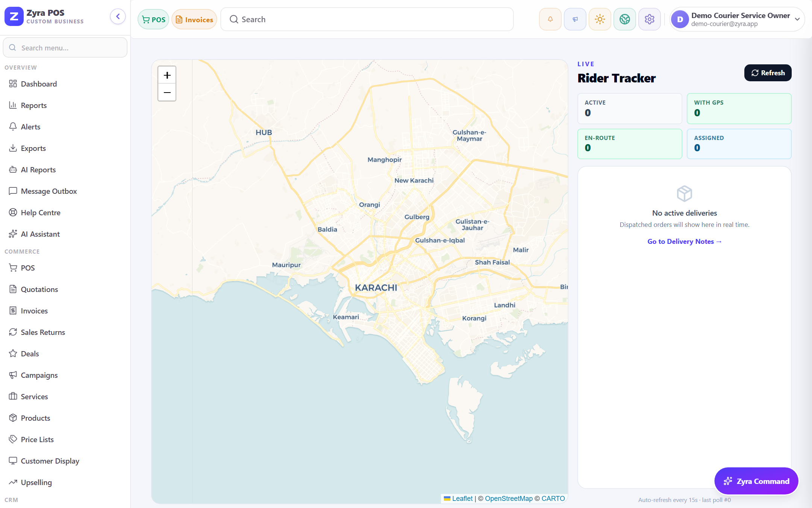The height and width of the screenshot is (508, 812).
Task: Zoom in on the map
Action: point(167,75)
